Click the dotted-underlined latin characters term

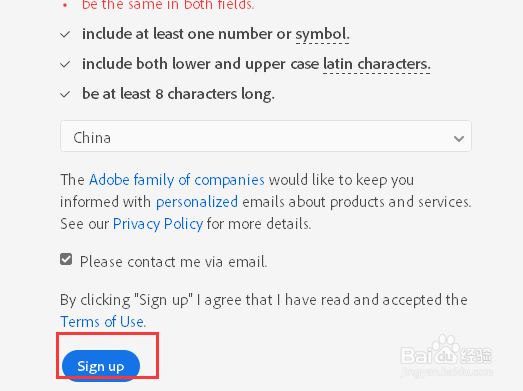click(x=377, y=64)
